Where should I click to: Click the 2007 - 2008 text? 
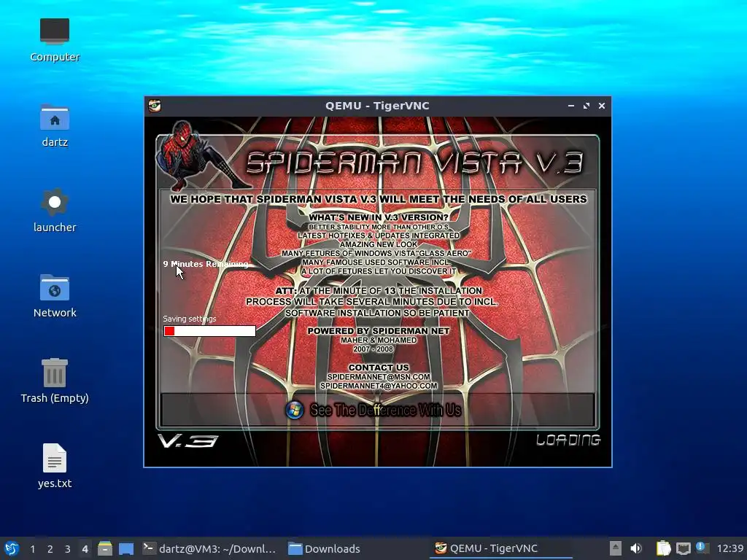click(373, 349)
